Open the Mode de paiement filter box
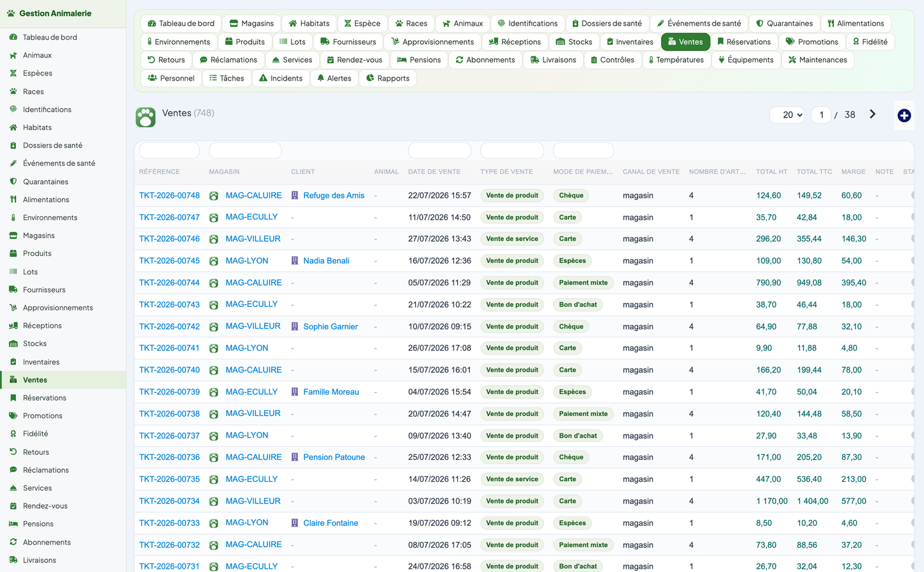 tap(583, 150)
